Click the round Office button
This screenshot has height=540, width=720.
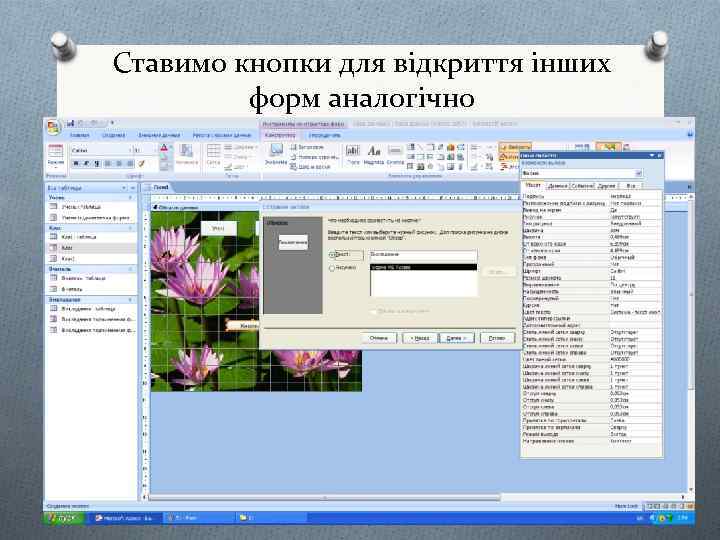pyautogui.click(x=54, y=127)
